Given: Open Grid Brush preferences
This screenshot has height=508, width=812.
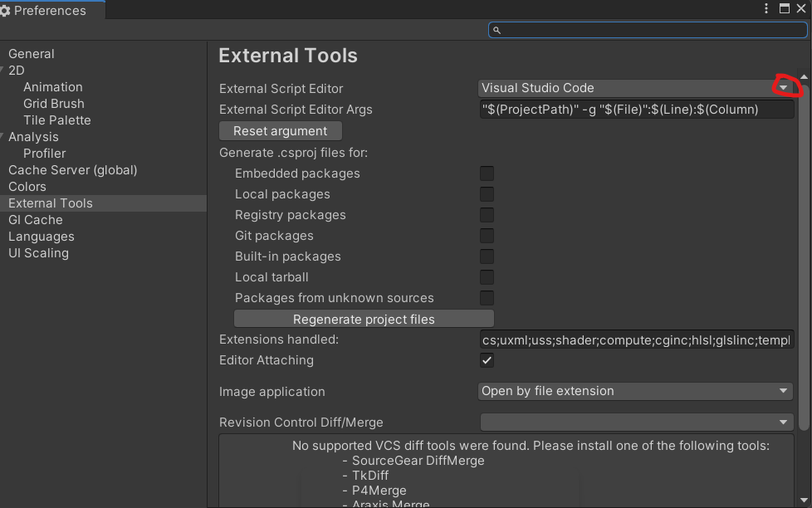Looking at the screenshot, I should coord(54,104).
